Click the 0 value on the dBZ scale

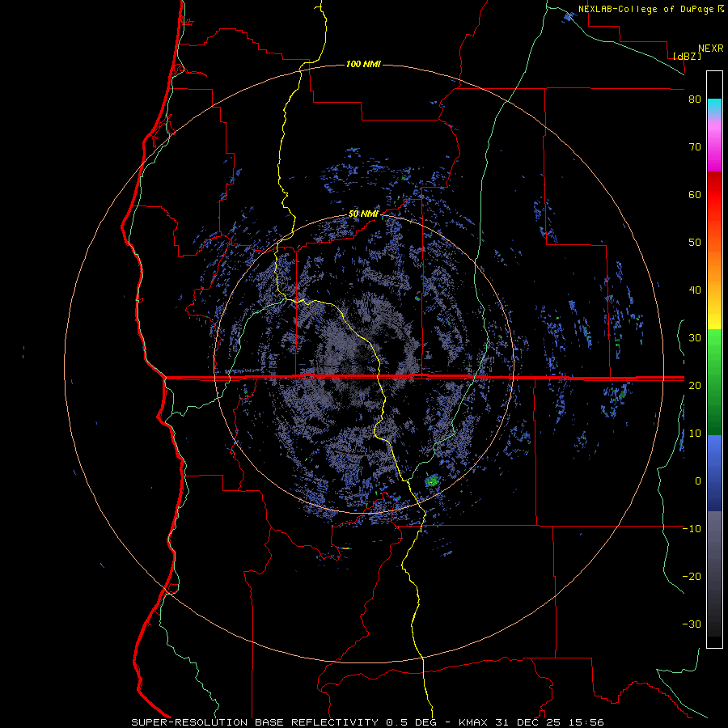[x=698, y=481]
